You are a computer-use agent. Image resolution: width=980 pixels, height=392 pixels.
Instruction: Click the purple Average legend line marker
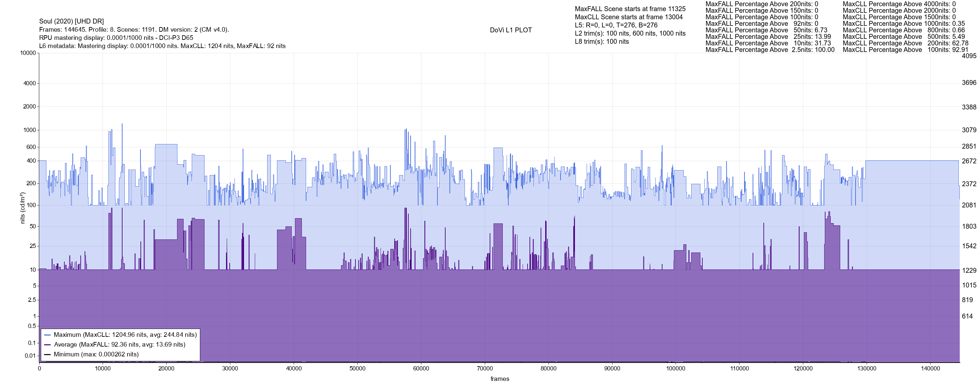[x=48, y=345]
